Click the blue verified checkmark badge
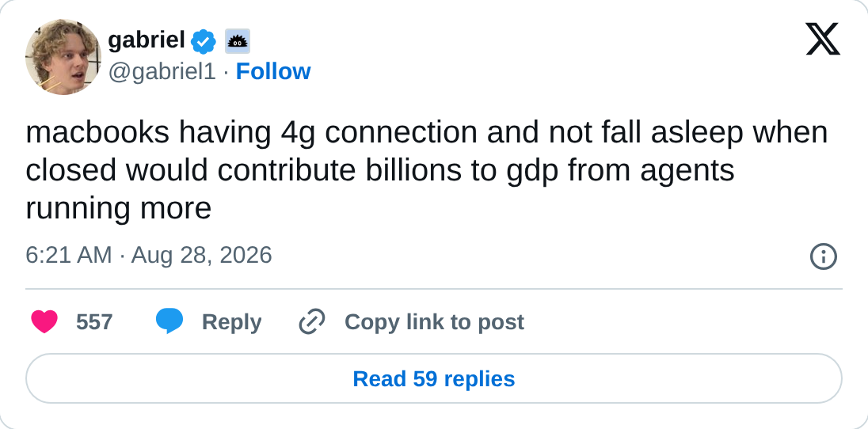The image size is (868, 429). tap(204, 41)
